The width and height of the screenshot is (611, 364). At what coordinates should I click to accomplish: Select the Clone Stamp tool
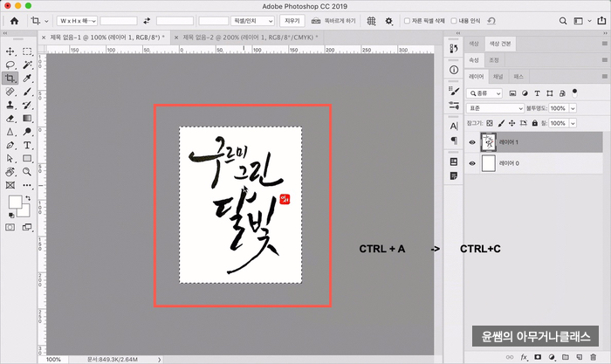(x=10, y=105)
